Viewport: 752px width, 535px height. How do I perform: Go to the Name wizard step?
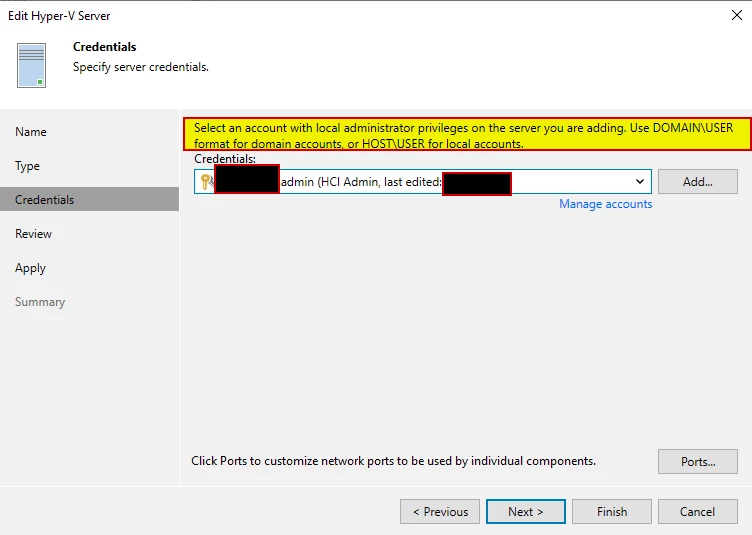click(x=31, y=132)
